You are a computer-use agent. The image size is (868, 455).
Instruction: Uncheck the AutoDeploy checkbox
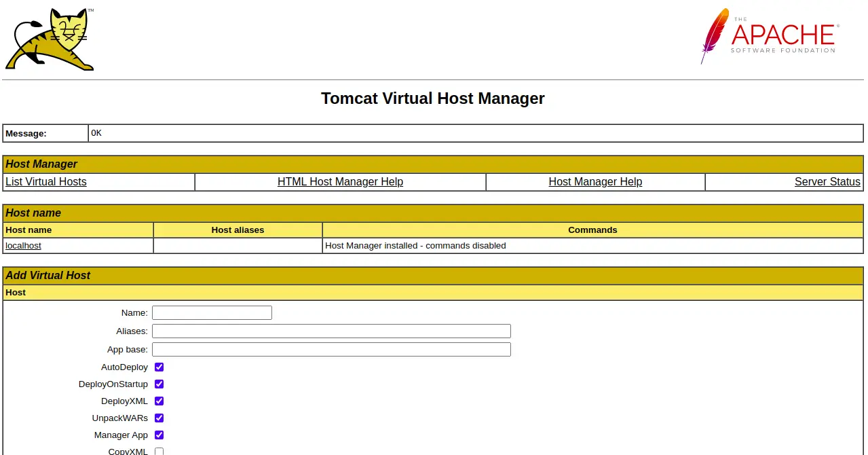[159, 367]
